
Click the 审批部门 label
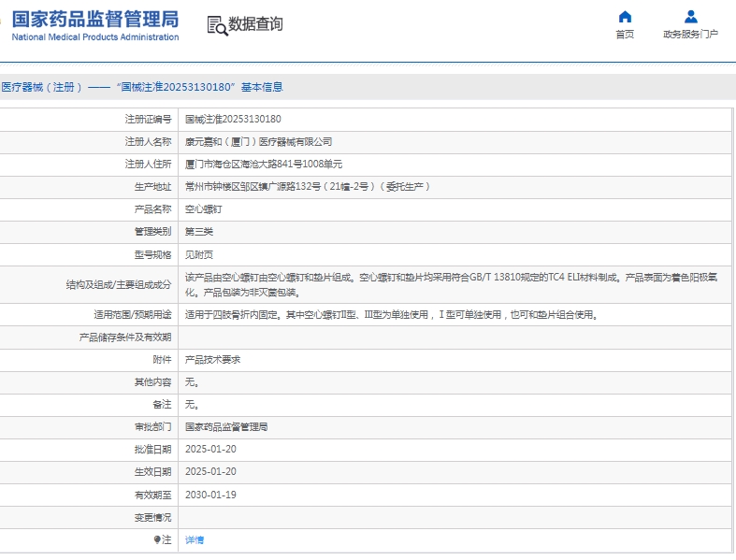coord(153,427)
